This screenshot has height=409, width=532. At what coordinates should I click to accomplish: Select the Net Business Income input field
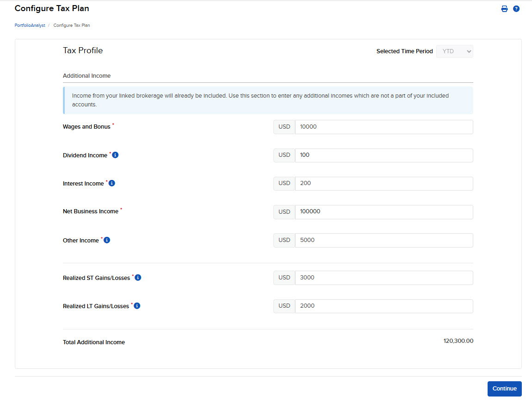coord(384,211)
